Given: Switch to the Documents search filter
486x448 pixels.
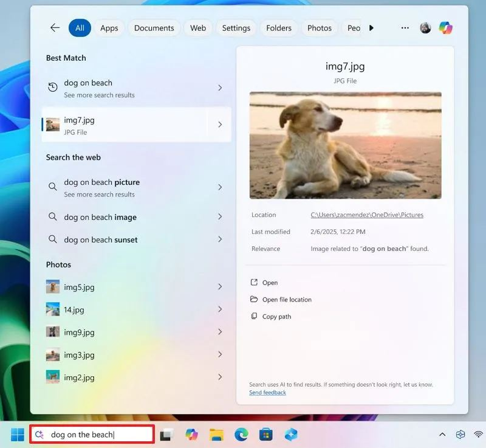Looking at the screenshot, I should 154,28.
